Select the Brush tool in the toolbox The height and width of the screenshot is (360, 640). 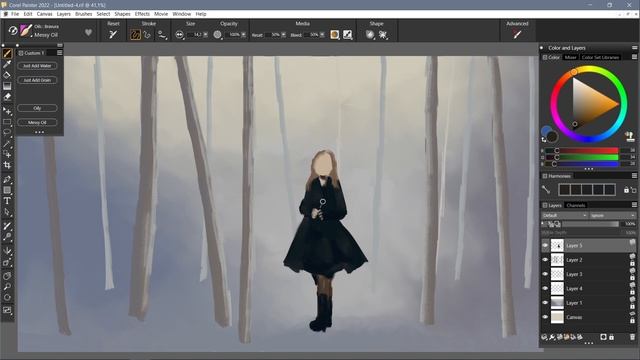click(7, 53)
